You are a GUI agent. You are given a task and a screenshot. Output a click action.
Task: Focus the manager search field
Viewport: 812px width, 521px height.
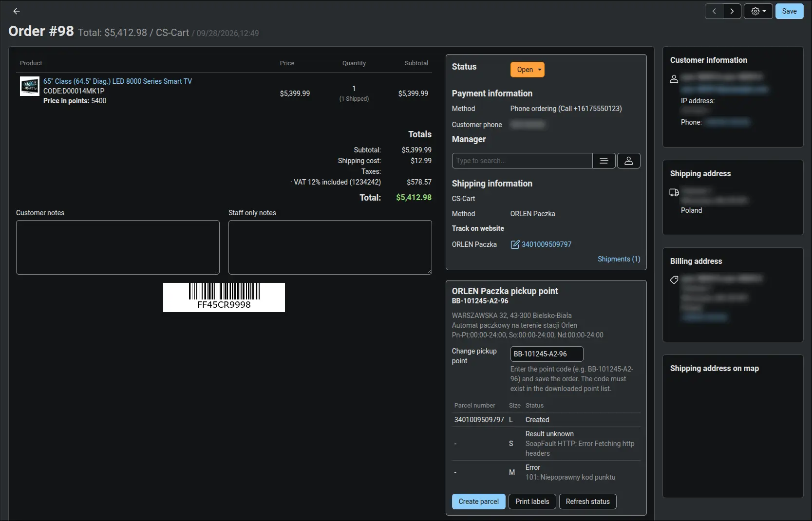coord(522,161)
